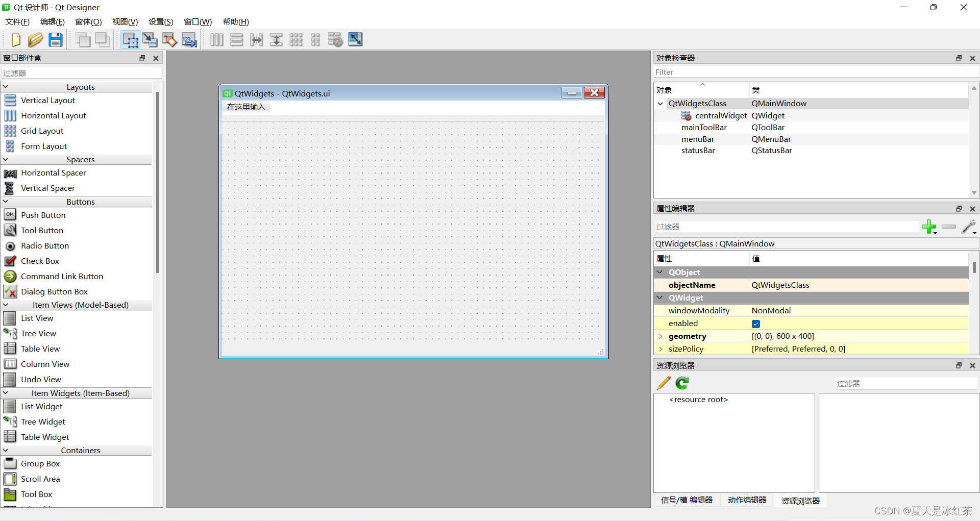Screen dimensions: 980x521
Task: Click Adjust Size toolbar icon
Action: coord(355,39)
